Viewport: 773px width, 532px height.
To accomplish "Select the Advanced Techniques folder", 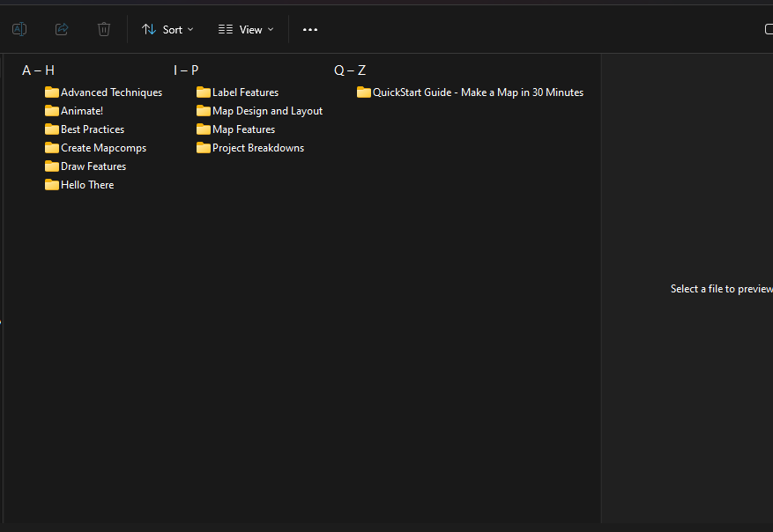I will (111, 92).
